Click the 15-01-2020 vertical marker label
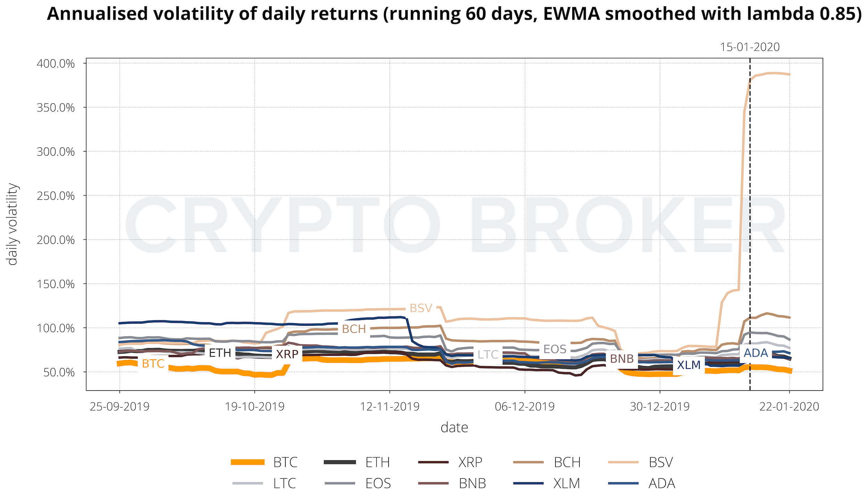868x503 pixels. pyautogui.click(x=750, y=47)
